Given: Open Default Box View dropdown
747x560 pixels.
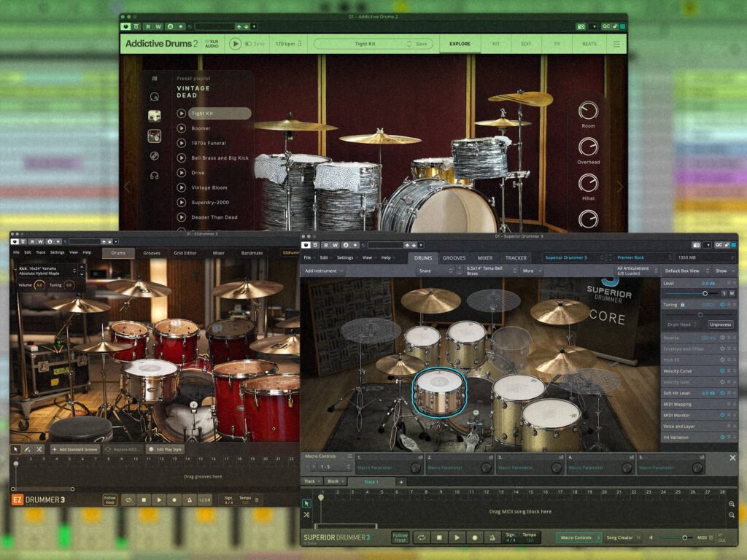Looking at the screenshot, I should (x=686, y=271).
